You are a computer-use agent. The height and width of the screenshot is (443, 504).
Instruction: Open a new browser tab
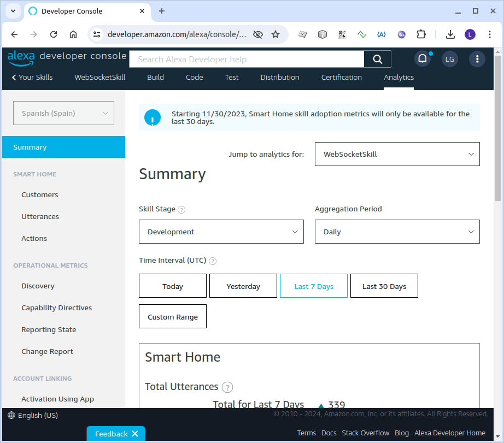click(x=162, y=11)
